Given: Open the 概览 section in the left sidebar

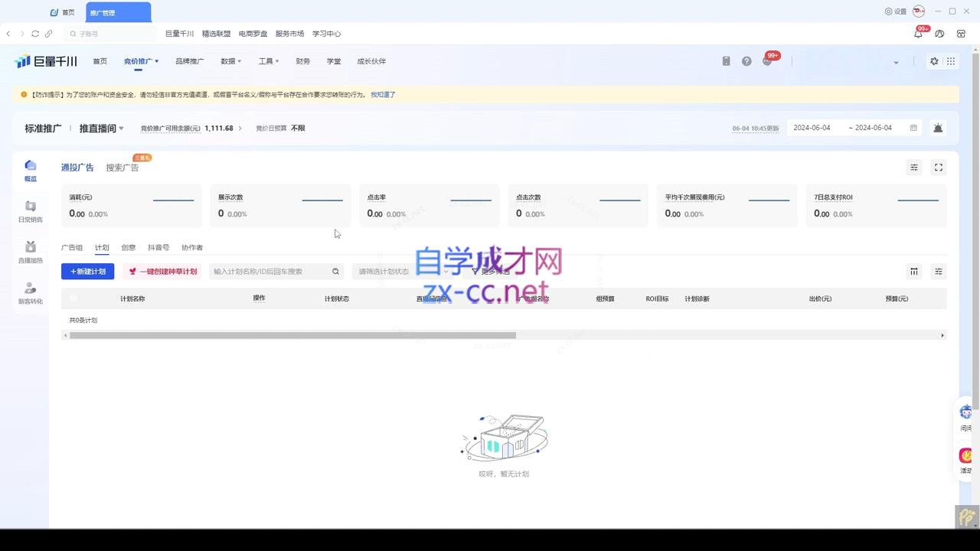Looking at the screenshot, I should coord(31,170).
